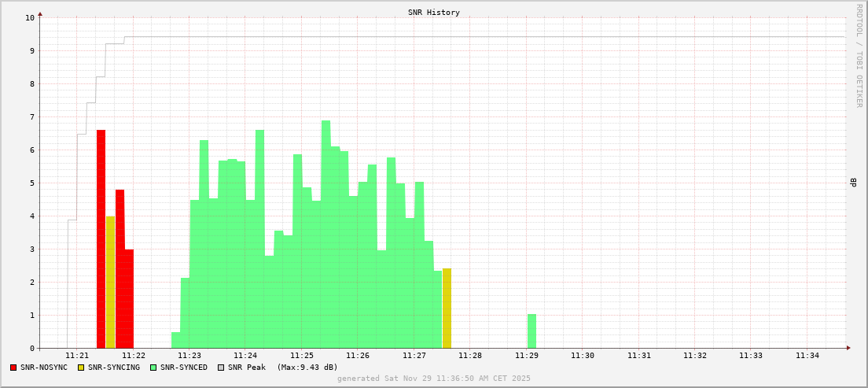Click the red arrow atop the y-axis
The width and height of the screenshot is (868, 388).
pyautogui.click(x=40, y=13)
